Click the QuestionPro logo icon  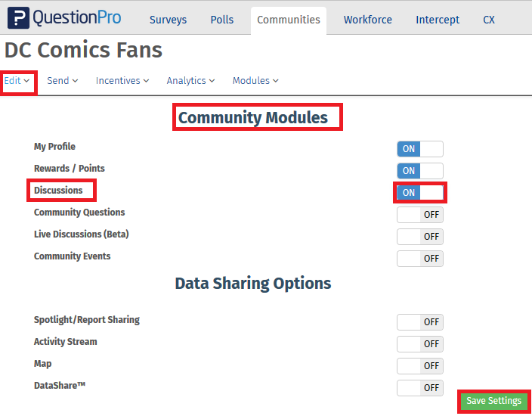(18, 18)
